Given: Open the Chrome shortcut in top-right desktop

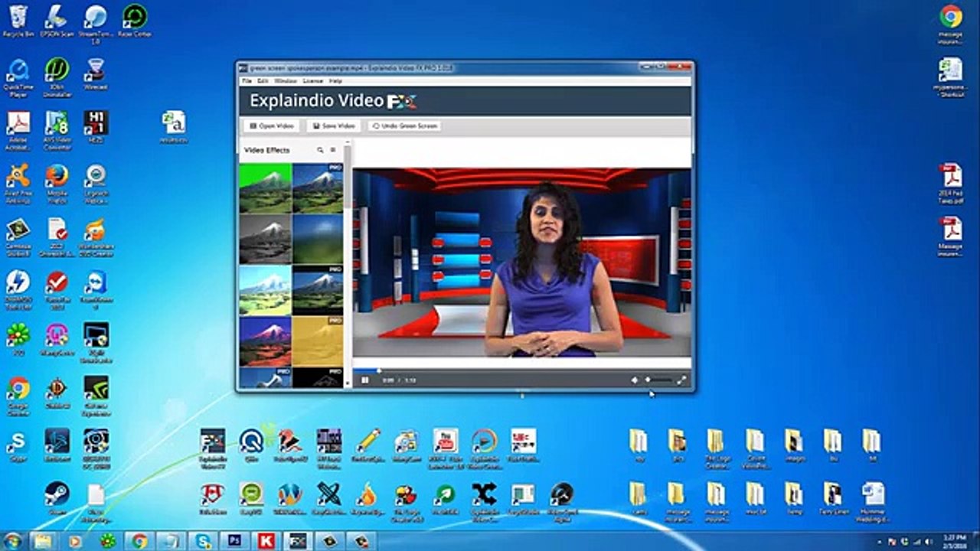Looking at the screenshot, I should click(x=950, y=23).
